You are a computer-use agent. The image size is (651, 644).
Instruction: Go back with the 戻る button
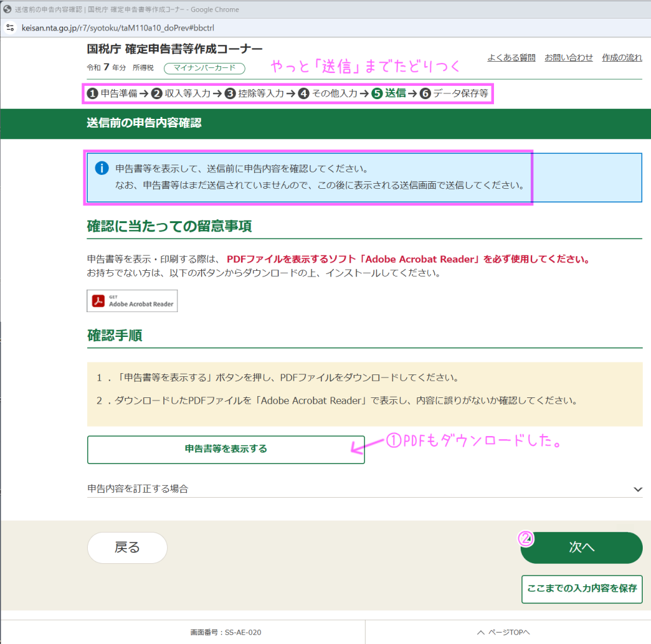[x=127, y=548]
